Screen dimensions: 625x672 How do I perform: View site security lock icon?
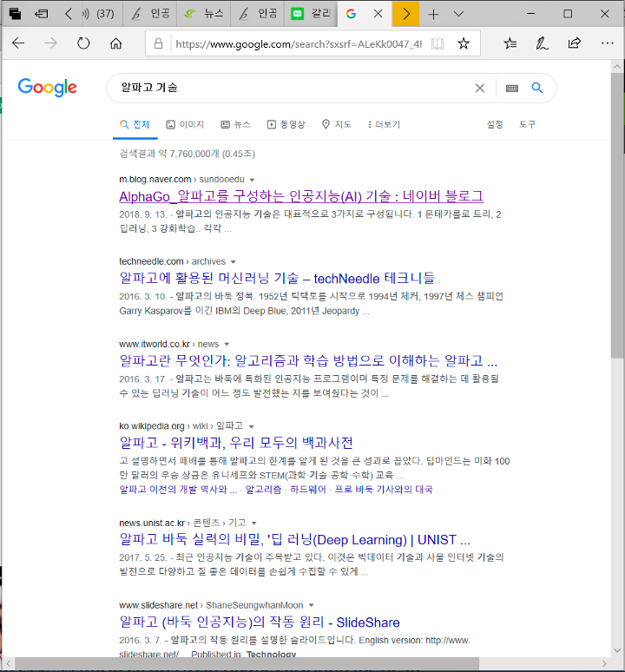coord(158,43)
